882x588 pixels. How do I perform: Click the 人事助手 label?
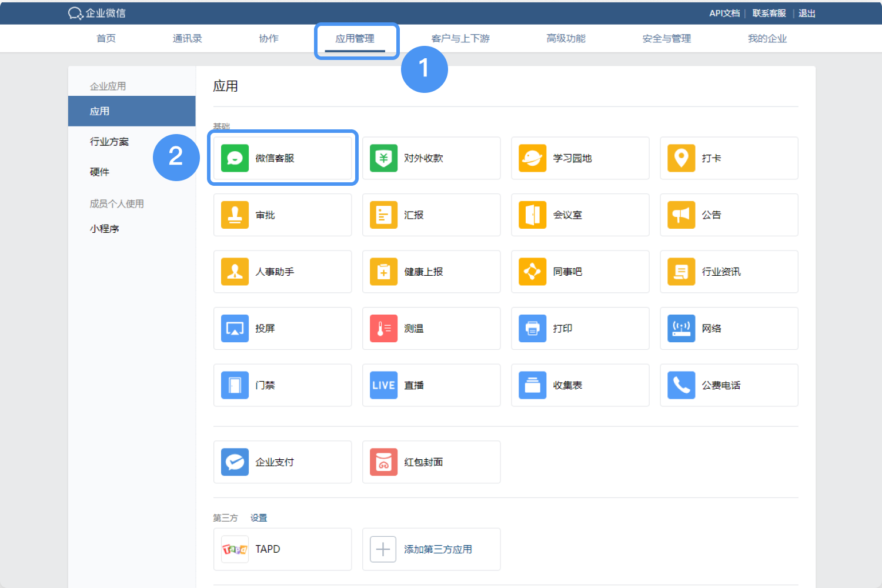pyautogui.click(x=275, y=272)
